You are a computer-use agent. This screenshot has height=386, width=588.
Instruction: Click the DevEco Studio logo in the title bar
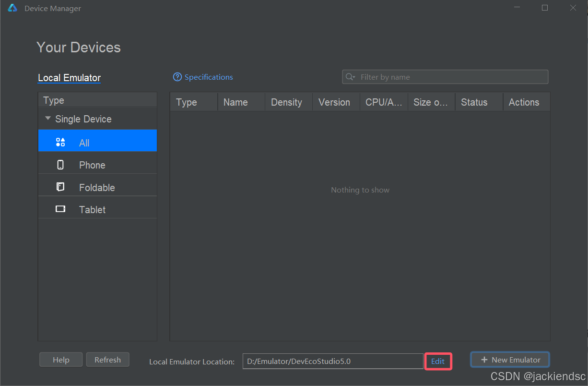[x=12, y=8]
